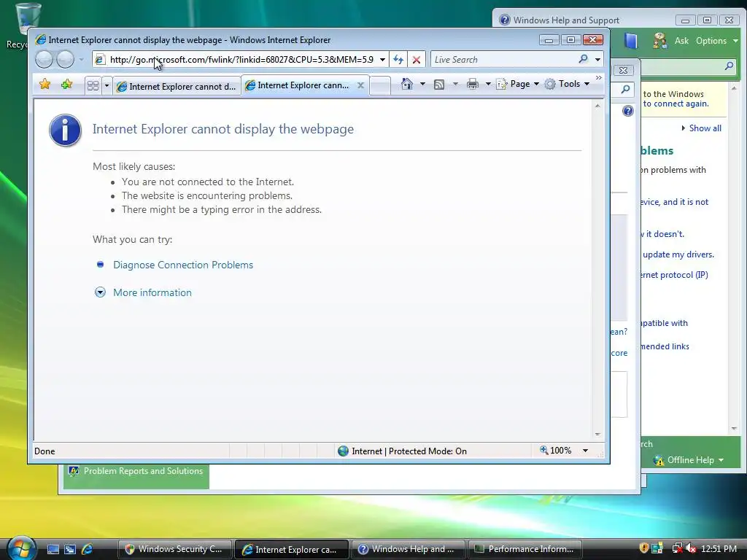Image resolution: width=747 pixels, height=560 pixels.
Task: Click the network disconnected tray icon
Action: pyautogui.click(x=676, y=548)
